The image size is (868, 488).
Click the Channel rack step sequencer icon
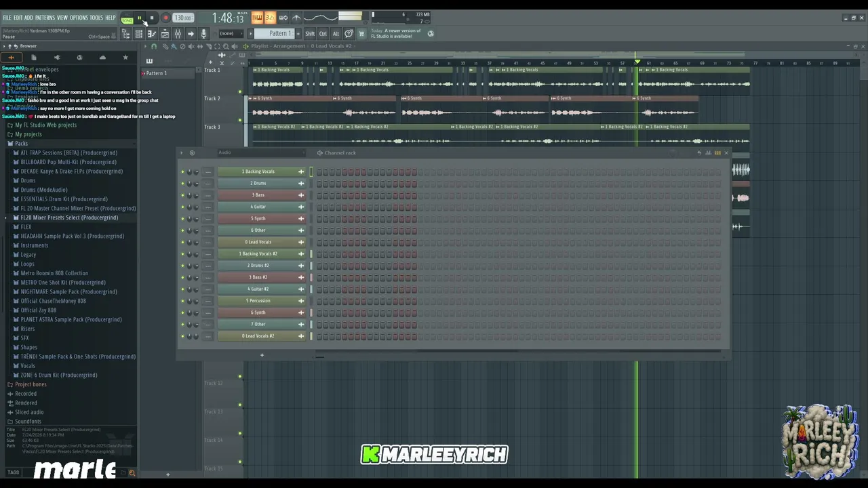pyautogui.click(x=717, y=152)
